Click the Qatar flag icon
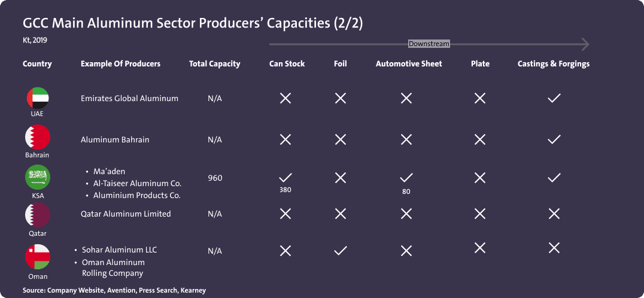 coord(37,215)
